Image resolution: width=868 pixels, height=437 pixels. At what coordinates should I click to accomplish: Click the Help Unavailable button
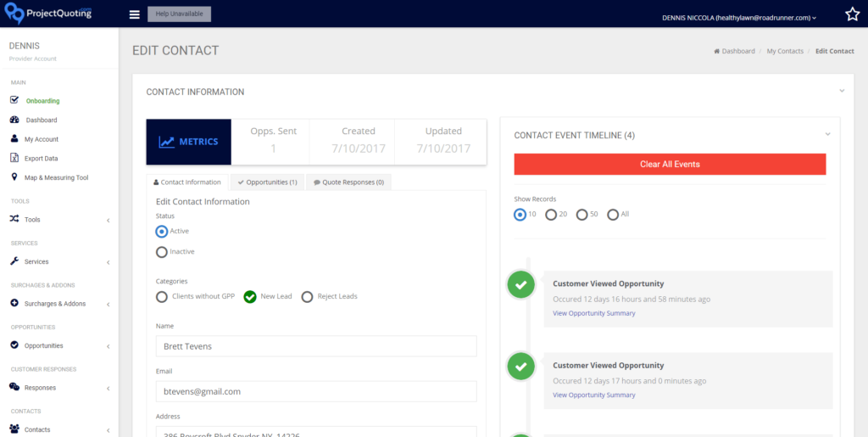coord(180,14)
